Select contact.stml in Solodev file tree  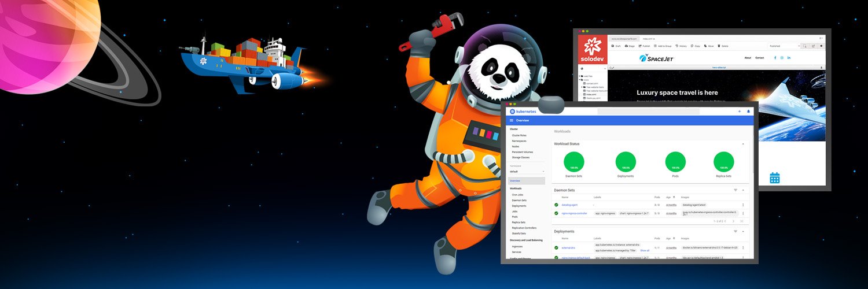591,83
